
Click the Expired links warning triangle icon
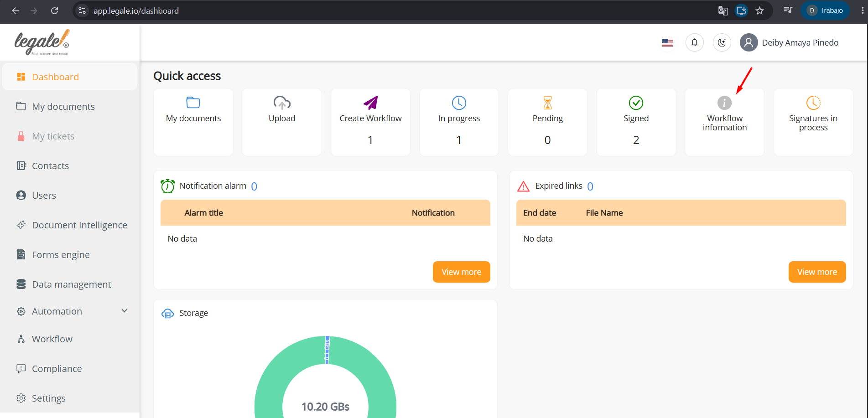[523, 186]
